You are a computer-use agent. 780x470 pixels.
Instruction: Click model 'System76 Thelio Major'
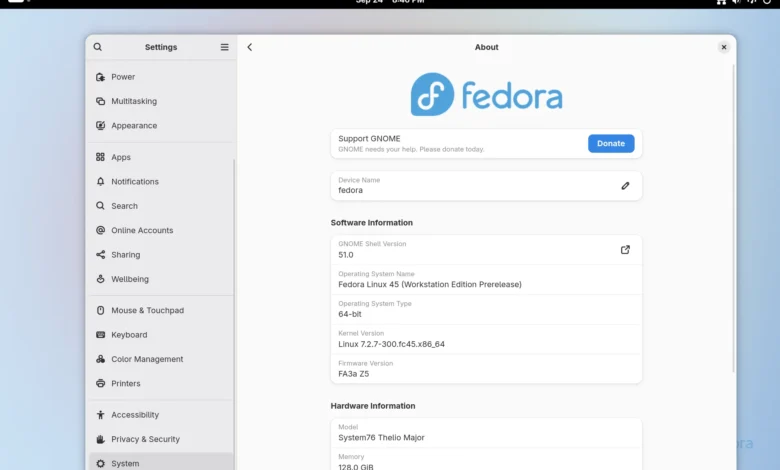(381, 438)
